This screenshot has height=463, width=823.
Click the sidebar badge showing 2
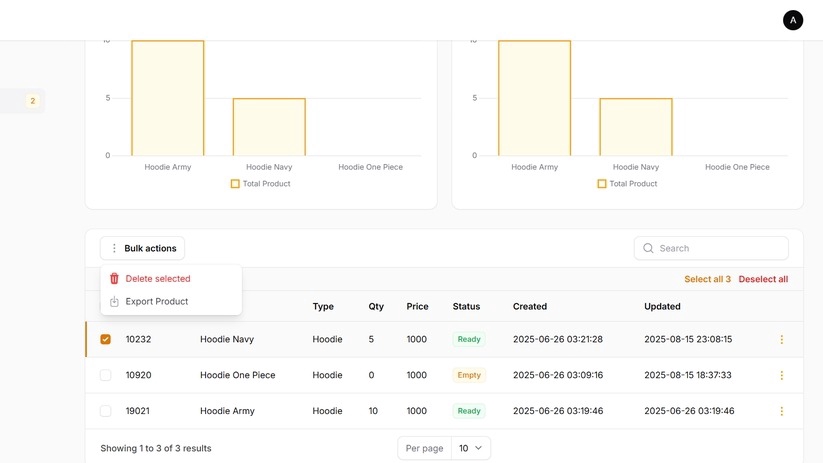click(33, 101)
